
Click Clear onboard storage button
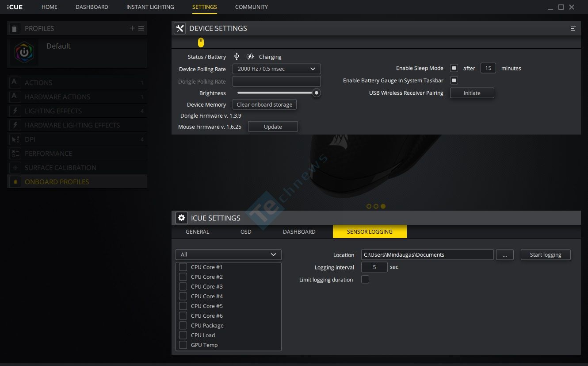click(x=264, y=104)
